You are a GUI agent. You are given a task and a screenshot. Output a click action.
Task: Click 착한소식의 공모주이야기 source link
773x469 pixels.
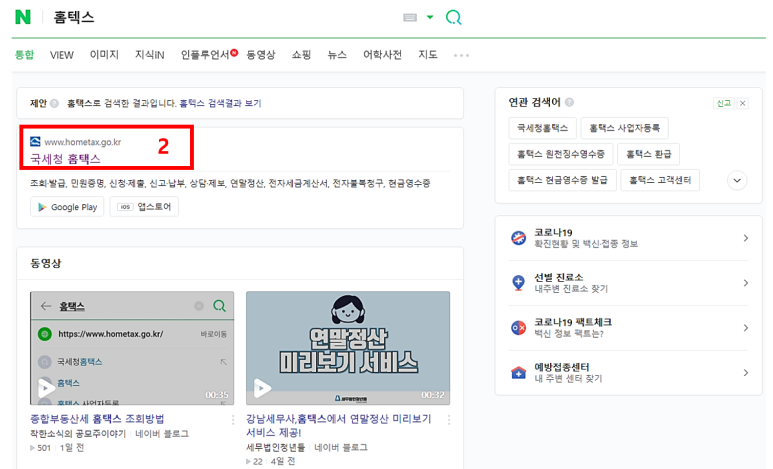pos(78,433)
